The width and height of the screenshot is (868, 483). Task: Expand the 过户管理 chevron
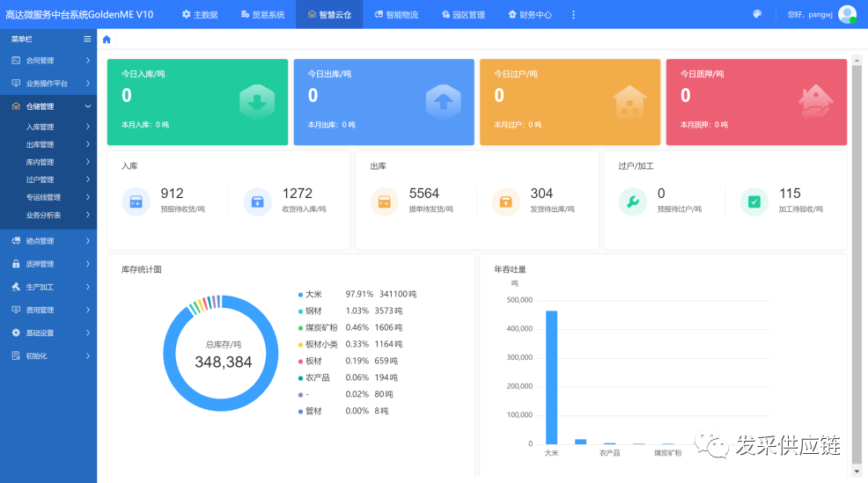tap(88, 179)
